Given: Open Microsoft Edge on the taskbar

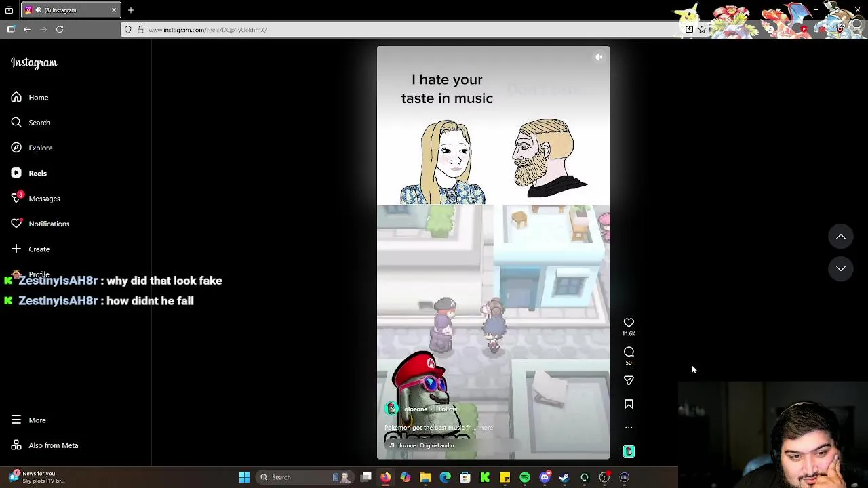Looking at the screenshot, I should pos(445,477).
